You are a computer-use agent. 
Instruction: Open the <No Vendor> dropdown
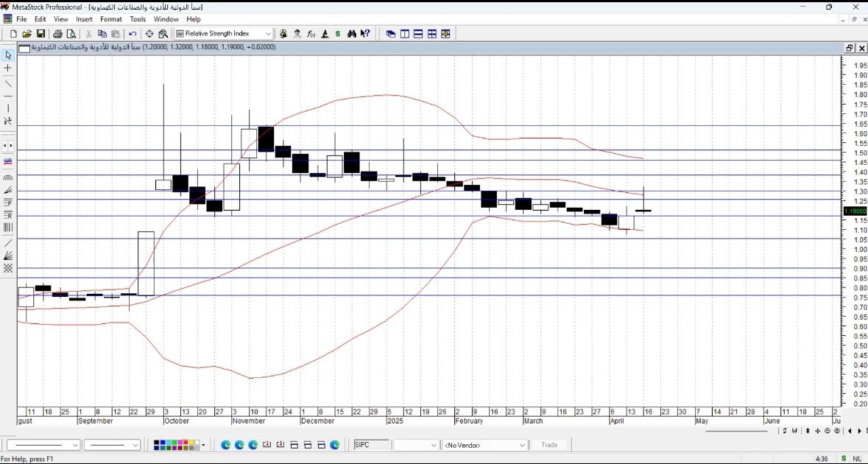click(x=522, y=445)
